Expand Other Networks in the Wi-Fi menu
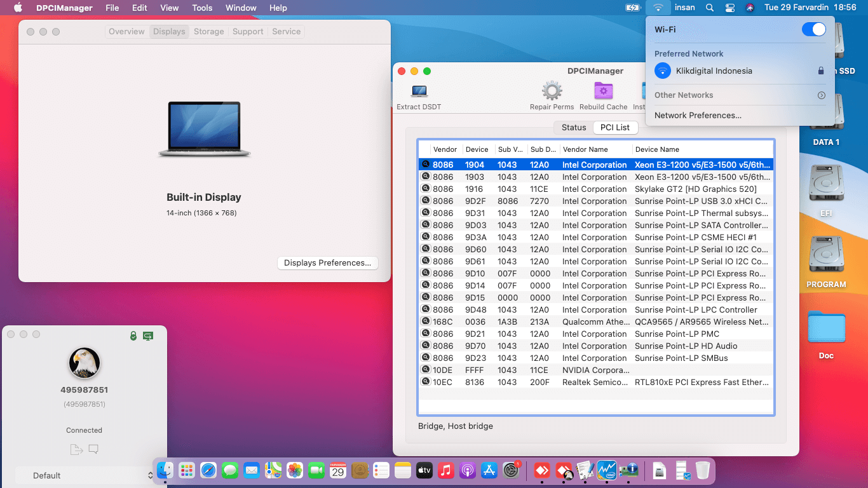The width and height of the screenshot is (868, 488). tap(821, 95)
